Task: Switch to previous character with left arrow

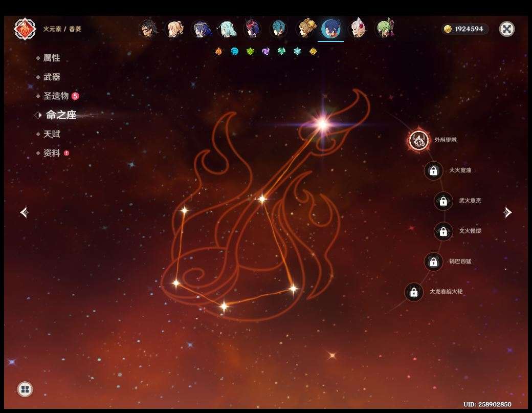Action: click(24, 212)
